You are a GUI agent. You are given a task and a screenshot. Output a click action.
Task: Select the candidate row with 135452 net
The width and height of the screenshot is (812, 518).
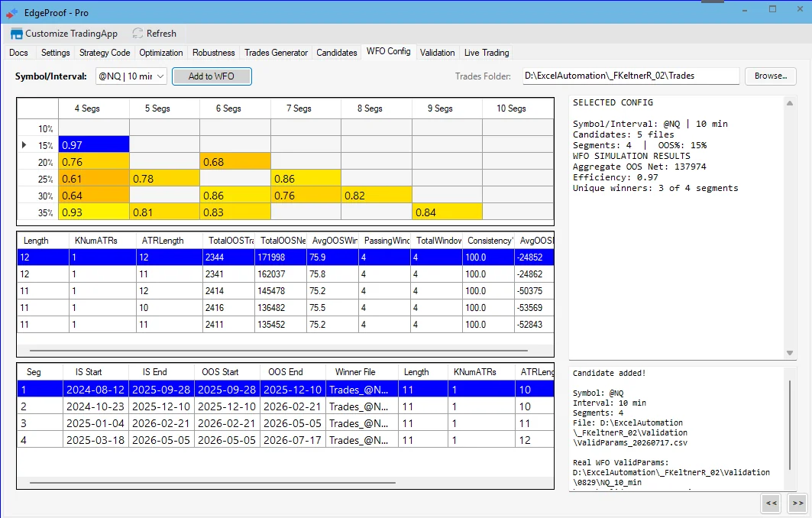point(286,324)
